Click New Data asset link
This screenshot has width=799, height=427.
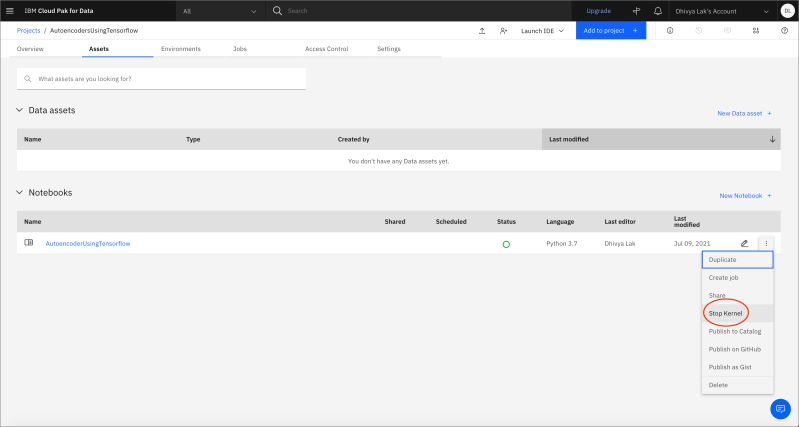click(744, 114)
